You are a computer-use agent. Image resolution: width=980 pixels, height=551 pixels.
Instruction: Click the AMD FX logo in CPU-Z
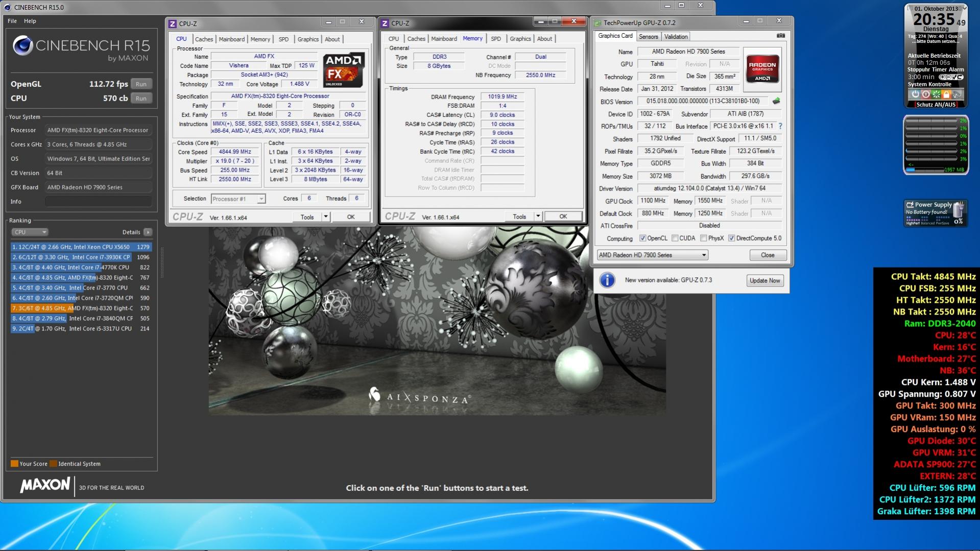point(343,69)
